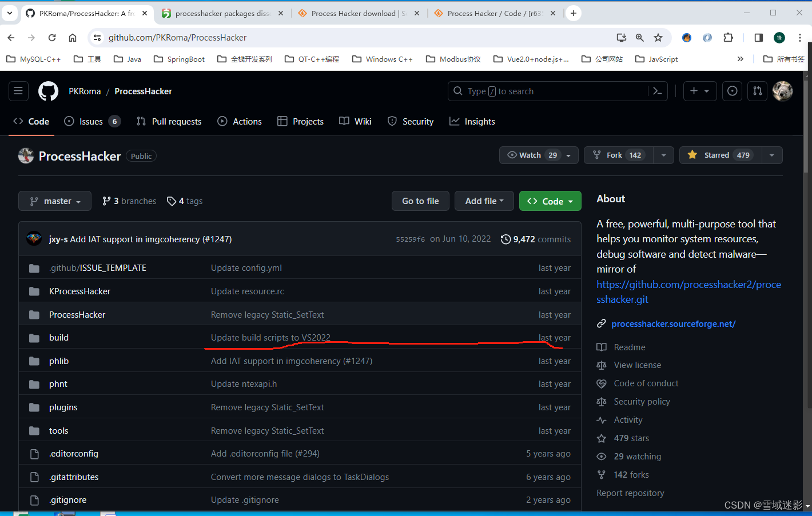Open the GitHub homepage logo
Screen dimensions: 812x516
coord(48,91)
